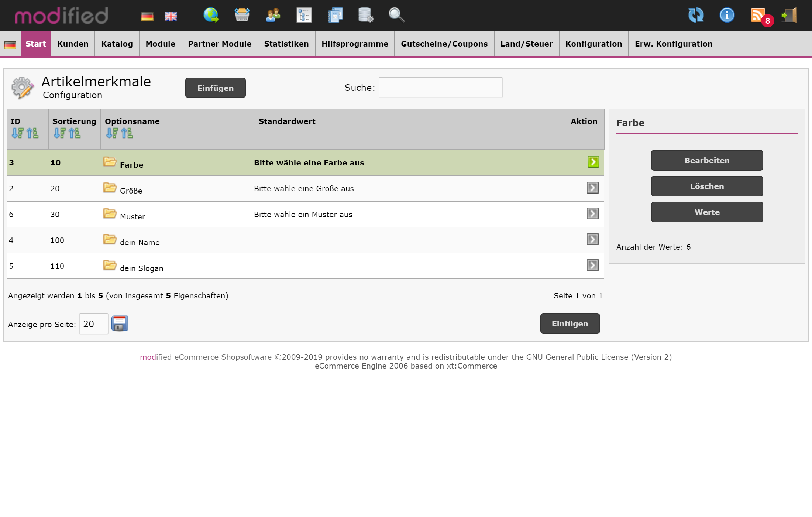Save the items-per-page floppy disk icon
The image size is (812, 517).
(x=120, y=323)
